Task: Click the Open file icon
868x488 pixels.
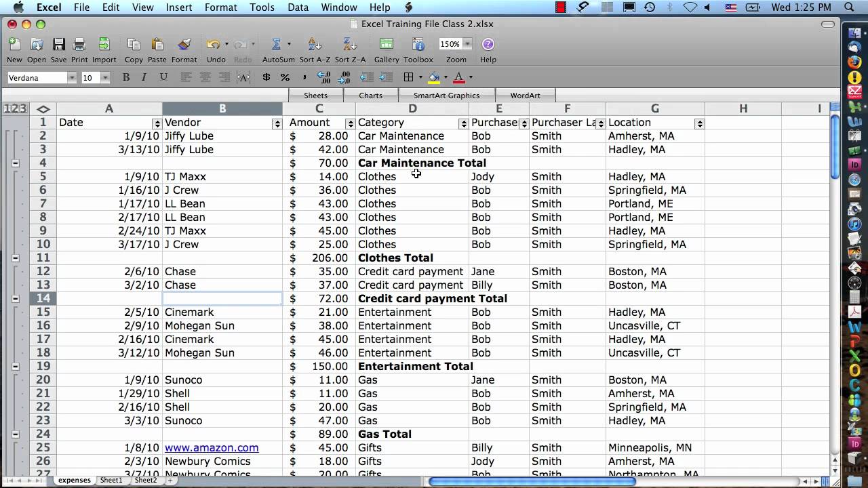Action: [37, 44]
